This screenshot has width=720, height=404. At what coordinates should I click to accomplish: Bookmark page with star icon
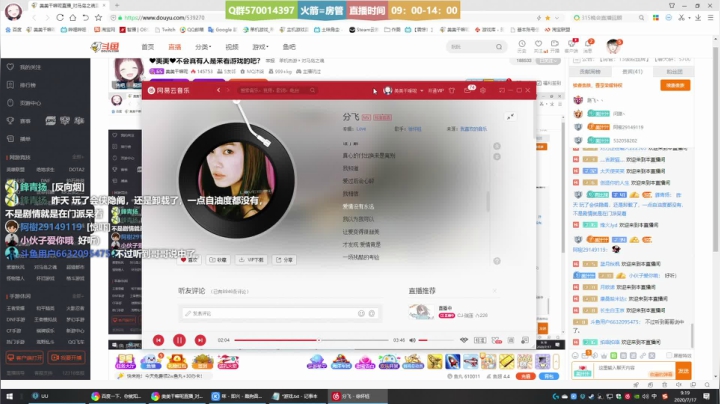(98, 17)
